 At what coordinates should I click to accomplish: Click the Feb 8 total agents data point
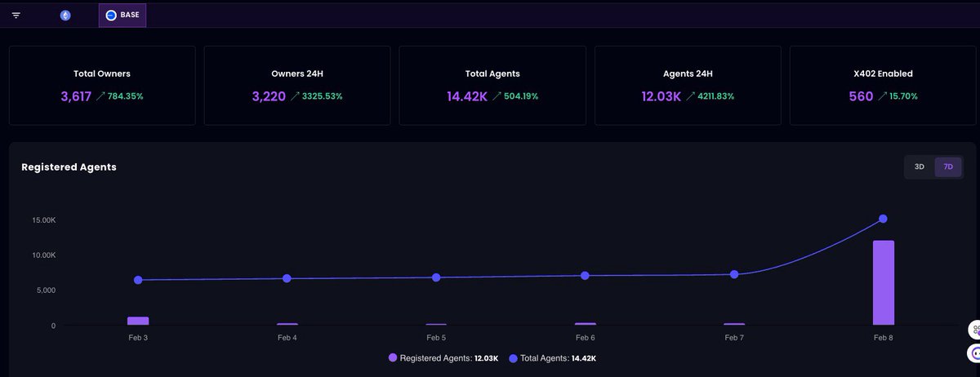pos(883,219)
